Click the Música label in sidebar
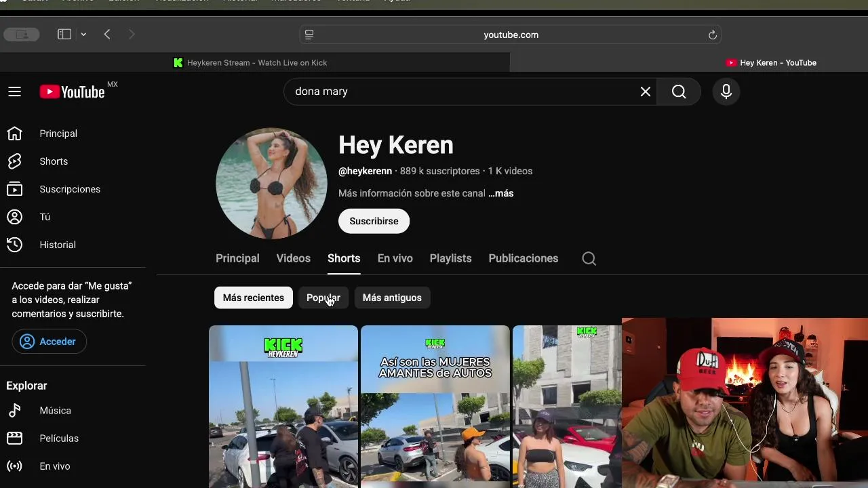Image resolution: width=868 pixels, height=488 pixels. click(x=55, y=411)
